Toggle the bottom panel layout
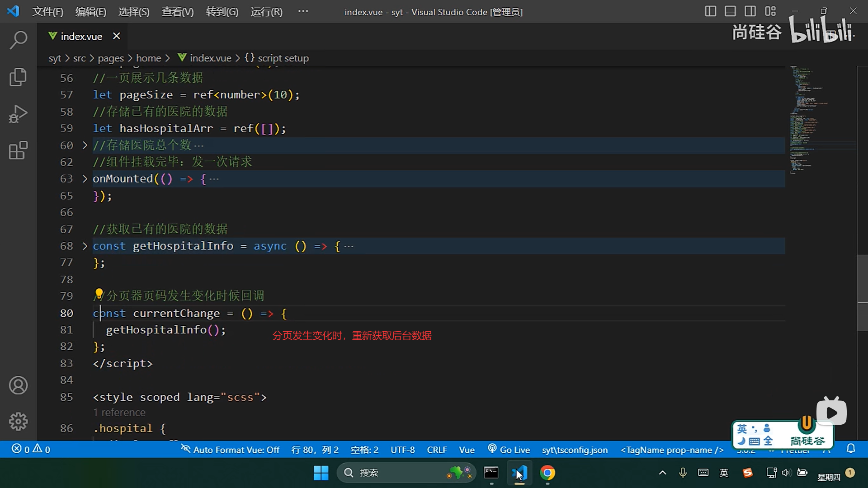The height and width of the screenshot is (488, 868). pyautogui.click(x=730, y=11)
